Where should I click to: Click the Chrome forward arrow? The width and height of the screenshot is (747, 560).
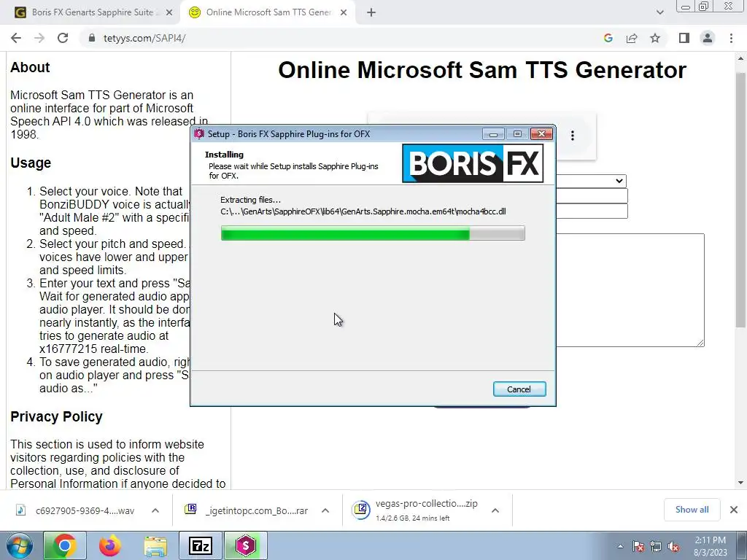[x=39, y=38]
